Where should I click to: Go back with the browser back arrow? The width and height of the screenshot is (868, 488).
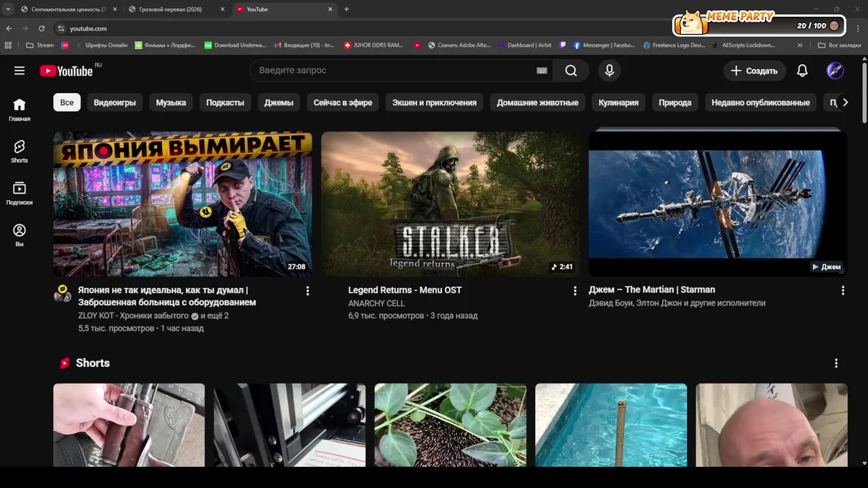[9, 28]
